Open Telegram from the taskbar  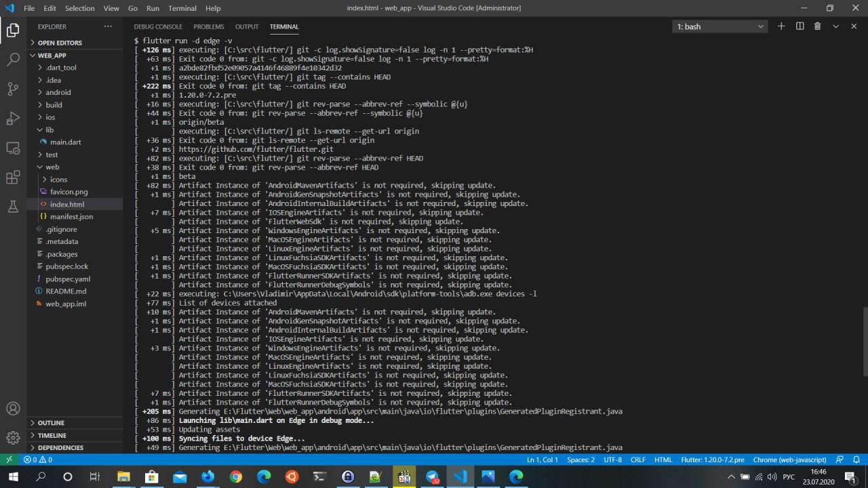tap(432, 477)
